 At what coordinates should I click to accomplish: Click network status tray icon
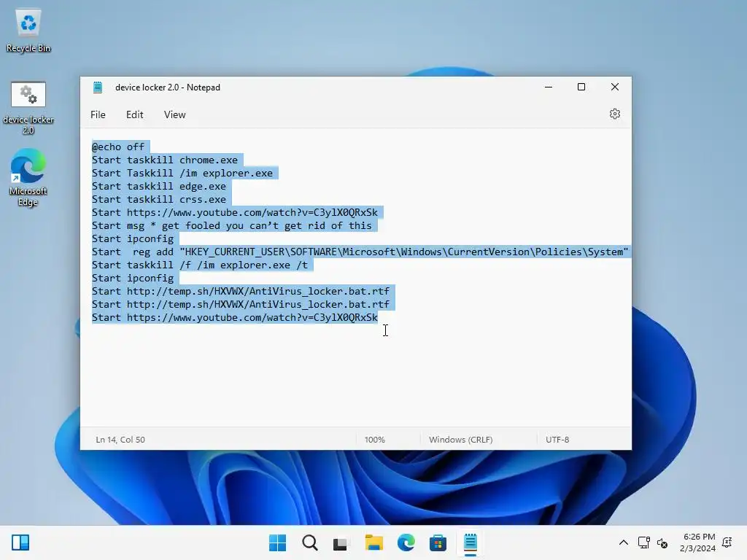643,542
